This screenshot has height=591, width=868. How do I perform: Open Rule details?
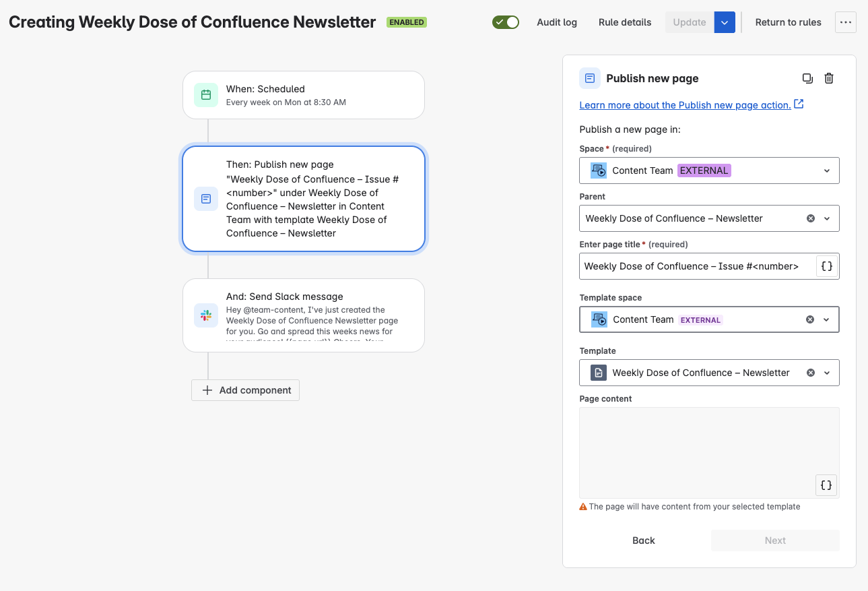click(x=625, y=22)
